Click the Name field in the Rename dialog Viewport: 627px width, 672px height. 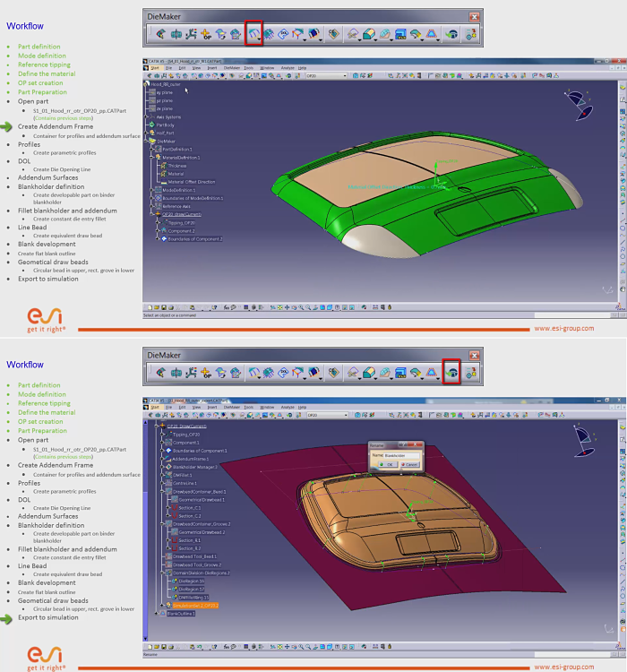(x=400, y=455)
